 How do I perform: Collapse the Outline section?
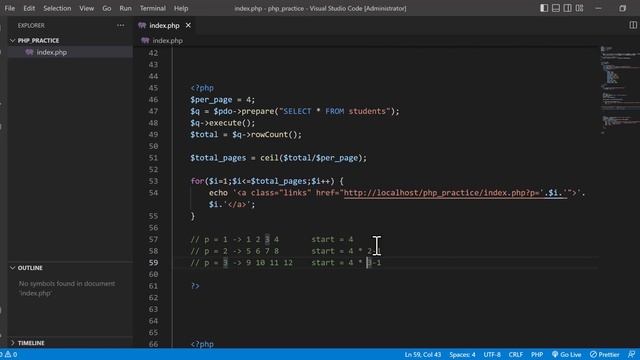(x=30, y=268)
